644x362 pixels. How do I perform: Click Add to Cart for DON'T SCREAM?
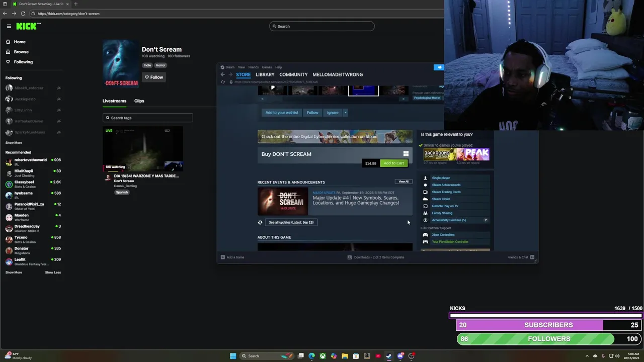pyautogui.click(x=393, y=163)
